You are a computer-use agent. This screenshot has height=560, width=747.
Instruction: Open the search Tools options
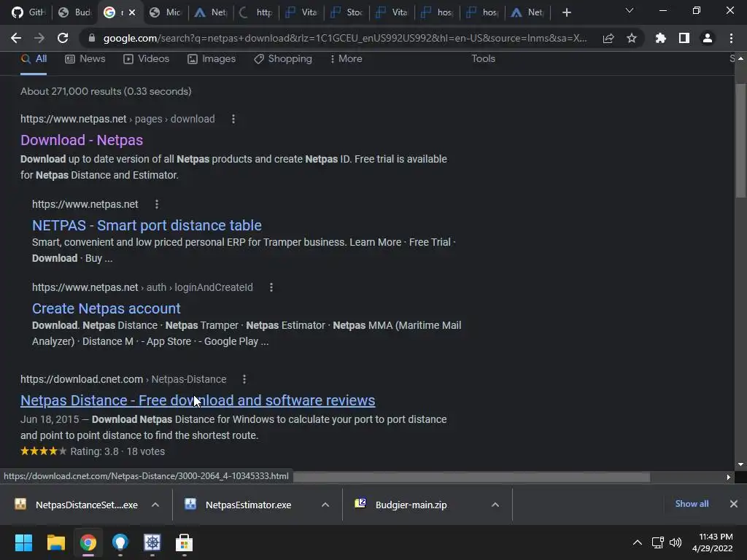483,58
